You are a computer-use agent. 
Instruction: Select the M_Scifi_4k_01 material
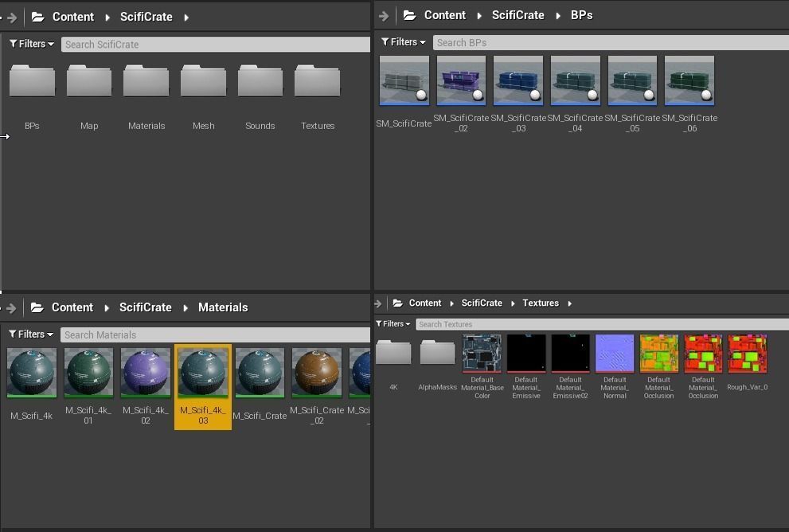click(x=88, y=373)
